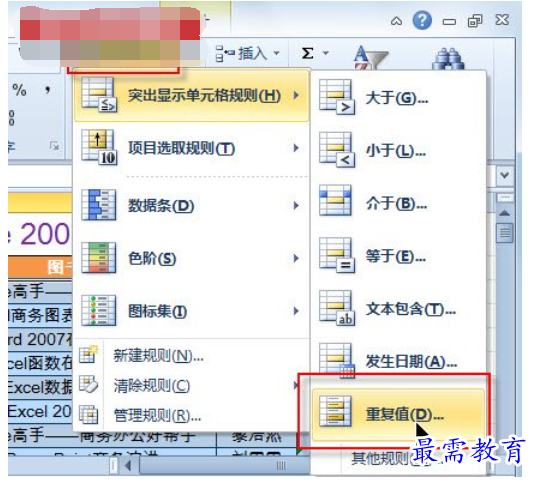Select A Date Occurring (发生日期) rule
The width and height of the screenshot is (534, 482).
tap(398, 361)
